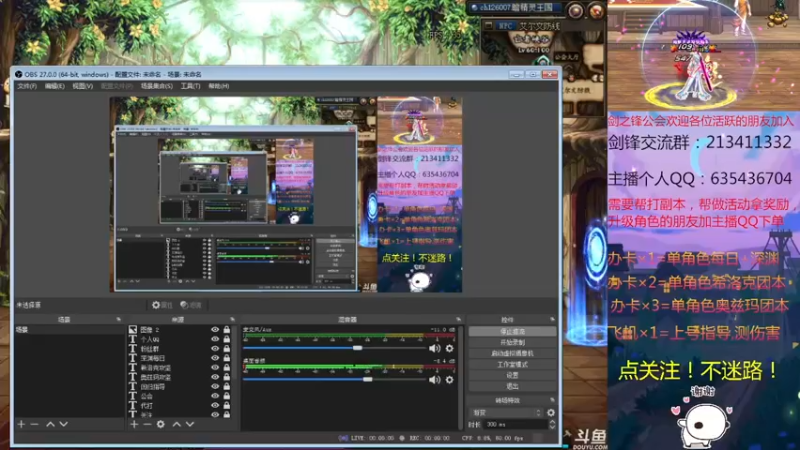The height and width of the screenshot is (450, 800).
Task: Move the scene down with the down arrow
Action: [63, 424]
